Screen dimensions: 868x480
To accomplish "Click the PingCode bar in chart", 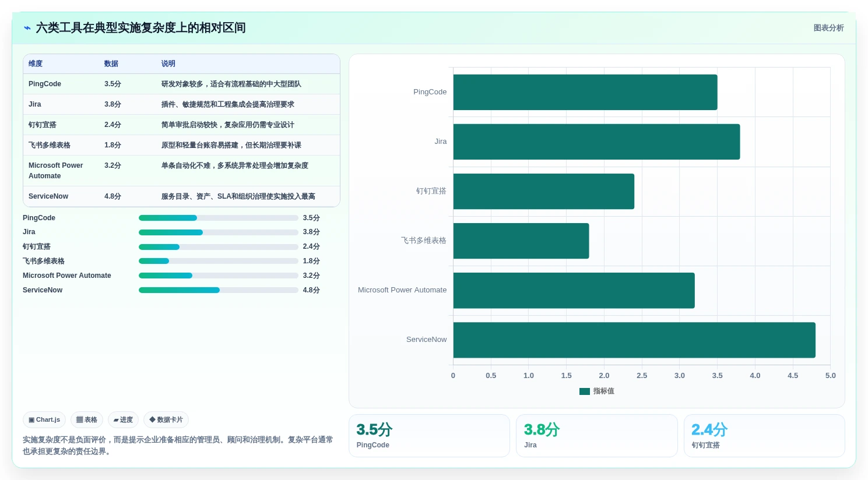I will tap(585, 92).
